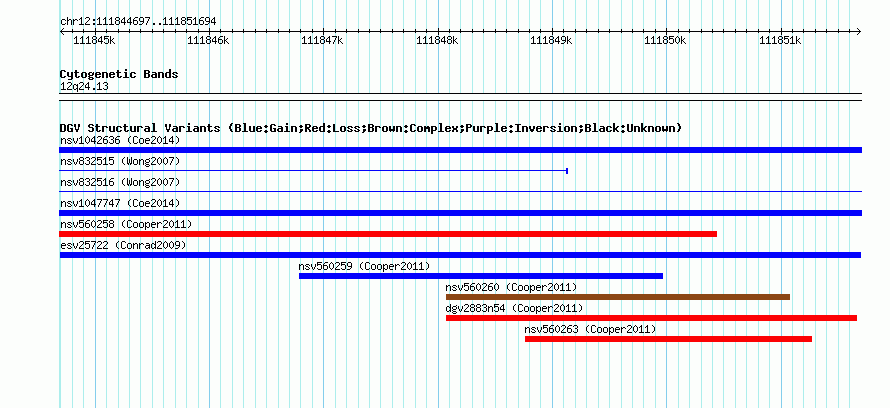Select the nsv560258 red loss bar
Screen dimensions: 890x408
point(388,234)
